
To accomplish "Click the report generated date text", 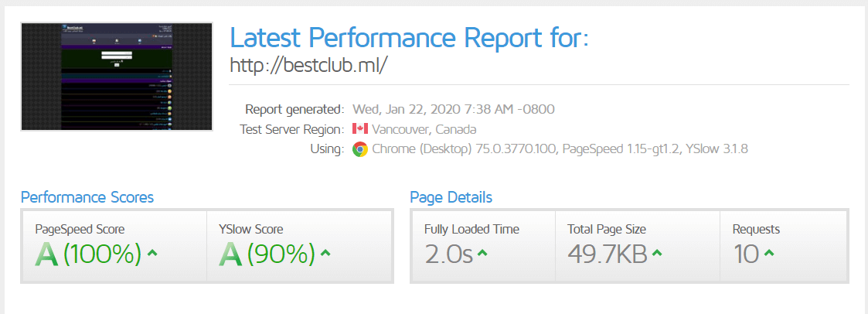I will click(x=453, y=109).
